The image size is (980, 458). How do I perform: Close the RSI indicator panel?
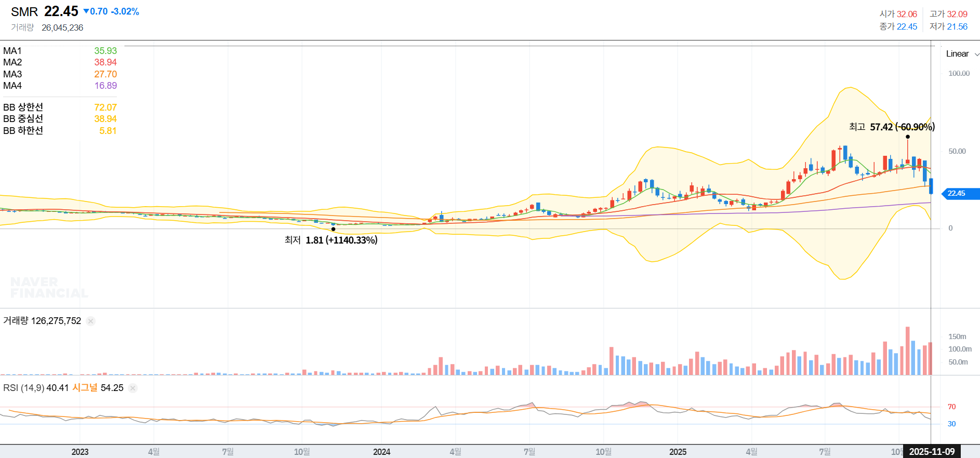[x=133, y=388]
